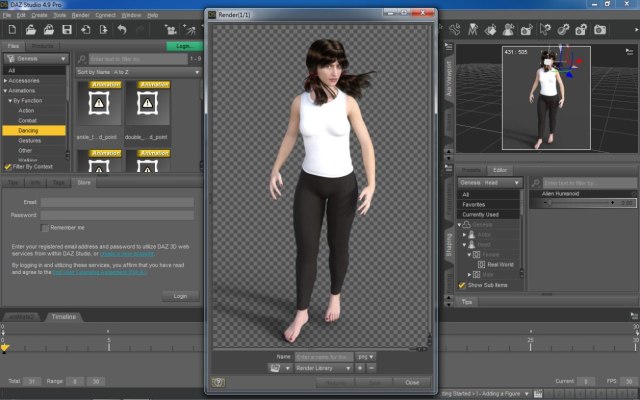Image resolution: width=640 pixels, height=400 pixels.
Task: Toggle the Filter By Context checkbox
Action: [x=8, y=166]
